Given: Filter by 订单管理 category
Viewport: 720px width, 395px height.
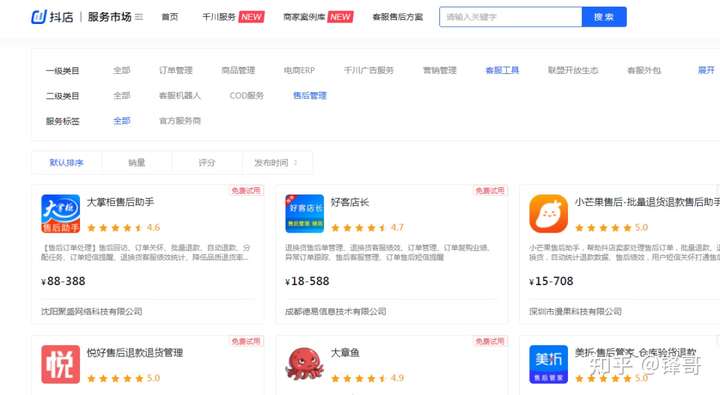Looking at the screenshot, I should click(175, 70).
